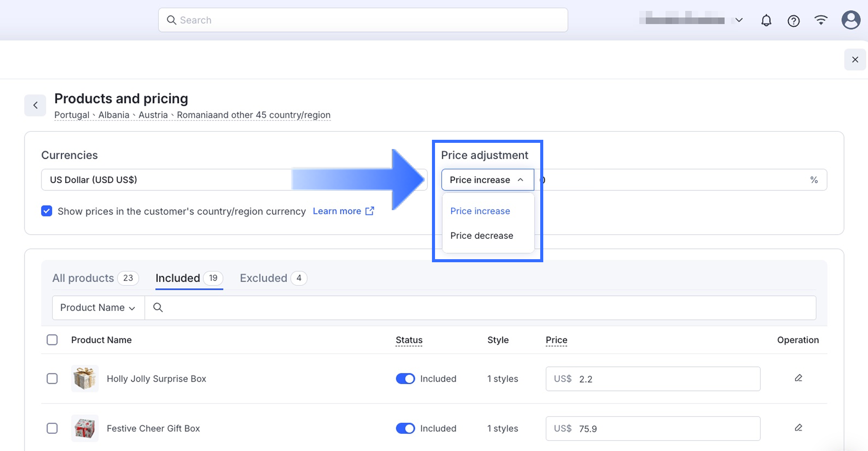Expand the account name dropdown chevron
868x451 pixels.
[x=739, y=20]
